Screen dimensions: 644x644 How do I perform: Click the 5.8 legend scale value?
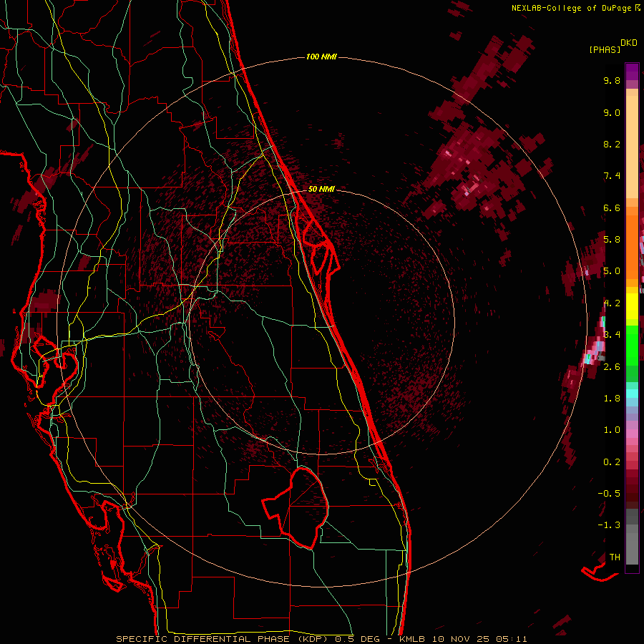coord(612,240)
